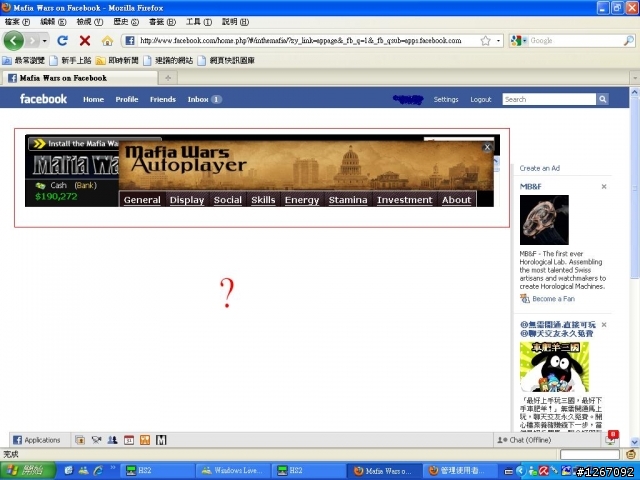
Task: Bookmark this page with the star icon
Action: [485, 40]
